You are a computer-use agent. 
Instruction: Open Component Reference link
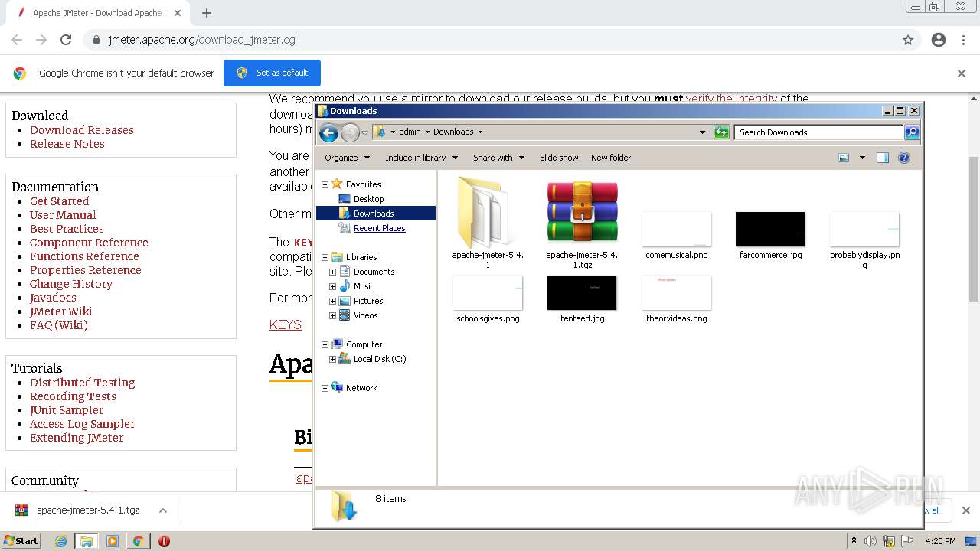89,243
